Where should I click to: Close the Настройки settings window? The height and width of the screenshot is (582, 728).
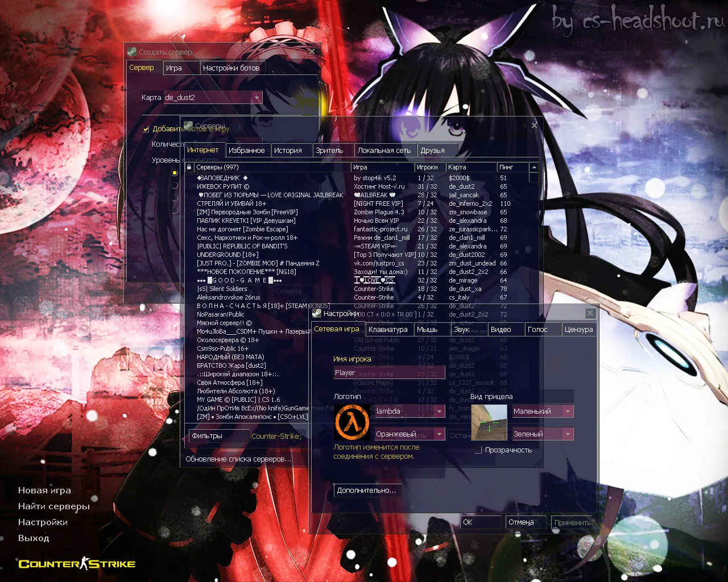[590, 313]
